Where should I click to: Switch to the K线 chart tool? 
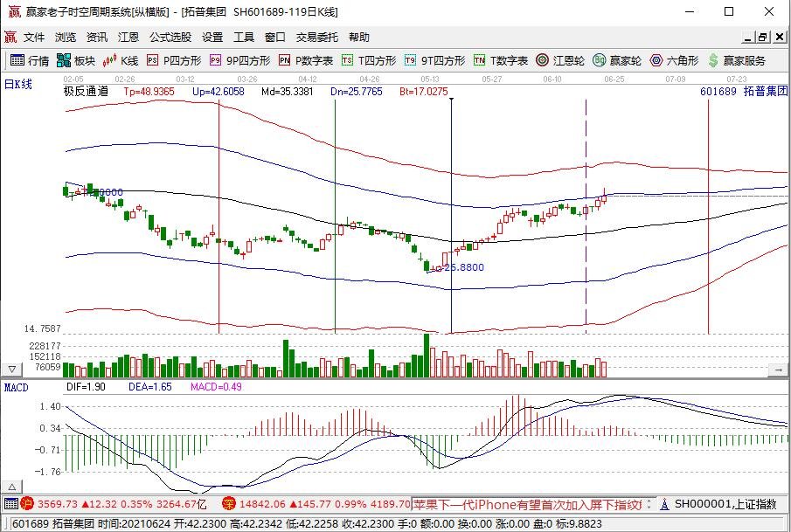[x=121, y=60]
